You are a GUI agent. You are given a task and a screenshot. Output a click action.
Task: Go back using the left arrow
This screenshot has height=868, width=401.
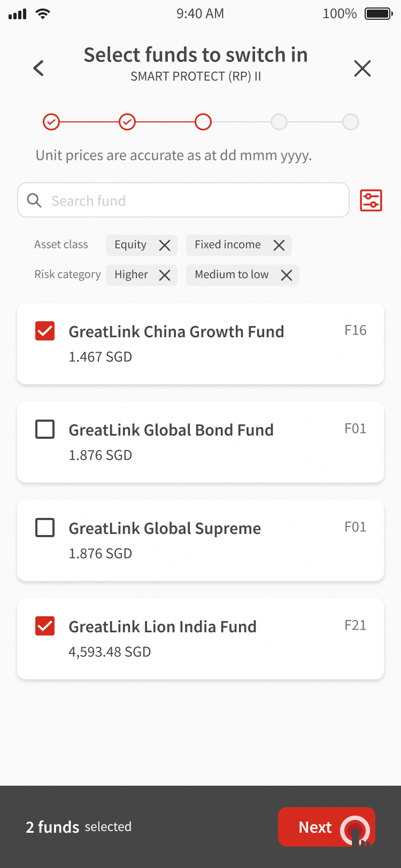coord(38,68)
